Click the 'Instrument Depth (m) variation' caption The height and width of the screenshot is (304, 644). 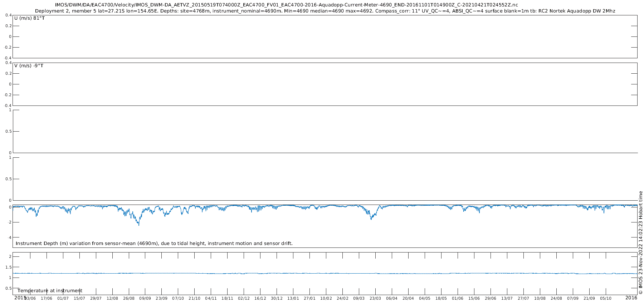pyautogui.click(x=154, y=244)
